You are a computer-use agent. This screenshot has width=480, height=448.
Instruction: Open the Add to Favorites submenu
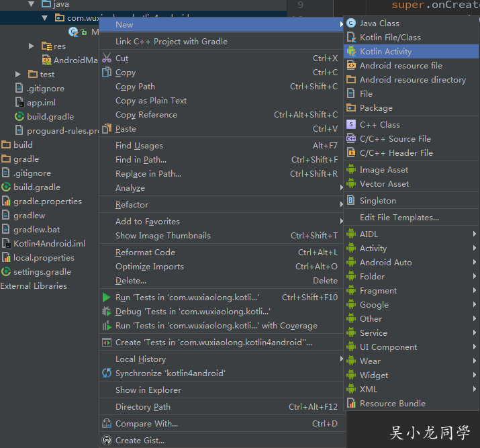coord(222,222)
